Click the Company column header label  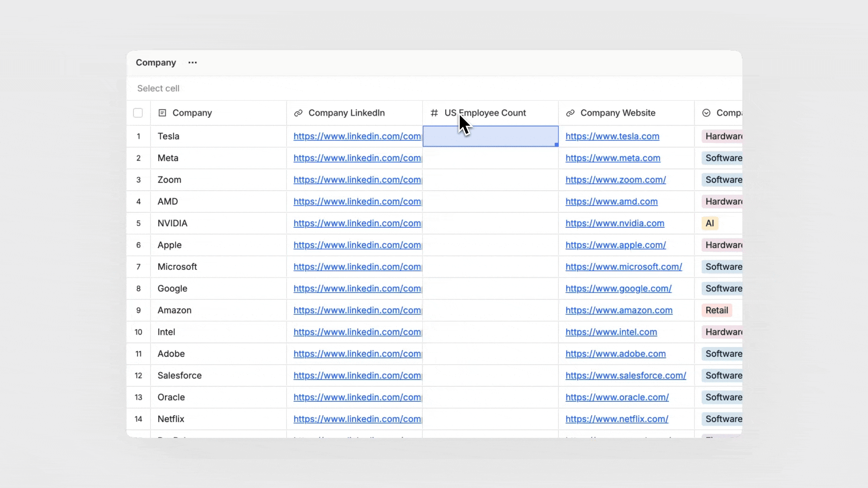193,113
